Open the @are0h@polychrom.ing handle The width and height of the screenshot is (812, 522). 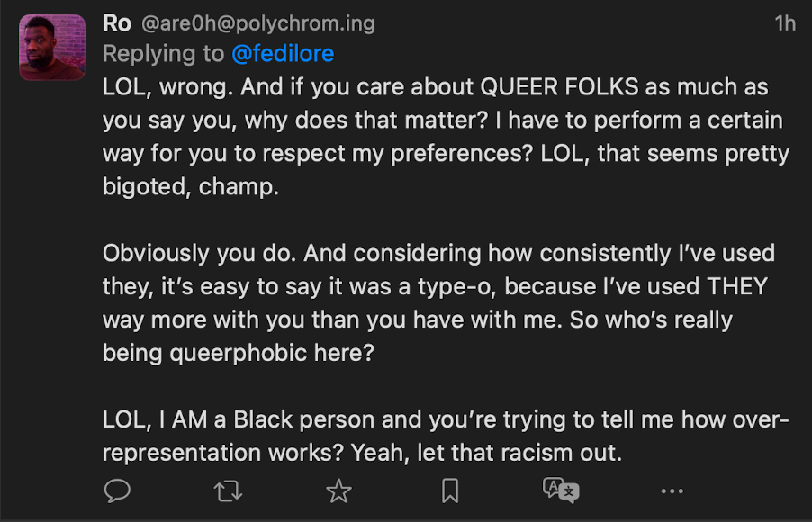click(257, 22)
